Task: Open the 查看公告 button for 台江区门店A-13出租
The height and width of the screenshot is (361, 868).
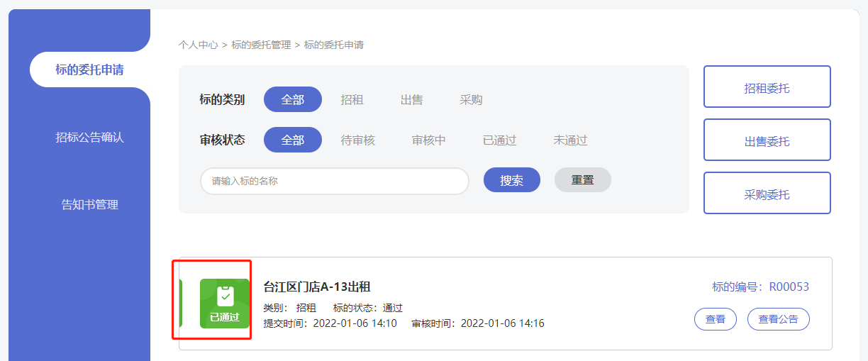Action: (x=778, y=319)
